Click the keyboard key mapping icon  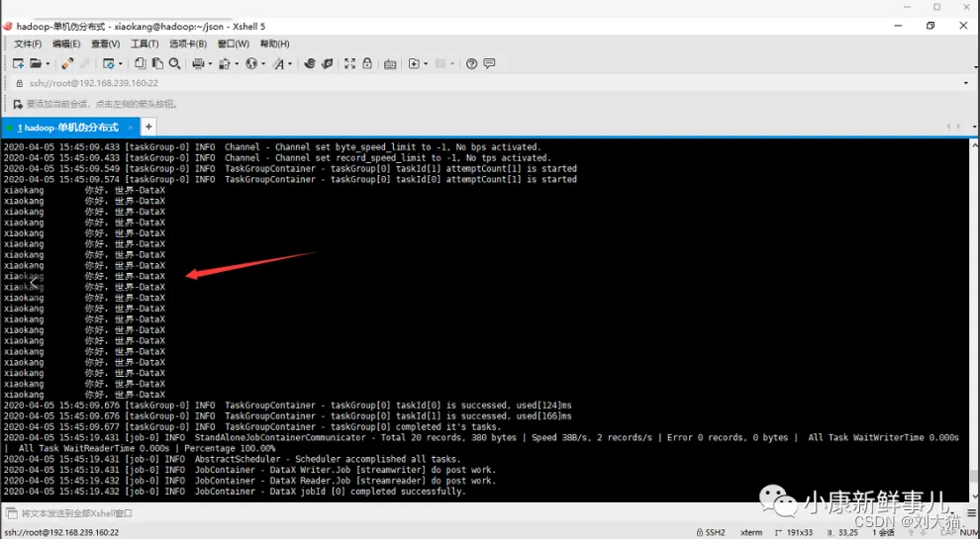point(390,63)
